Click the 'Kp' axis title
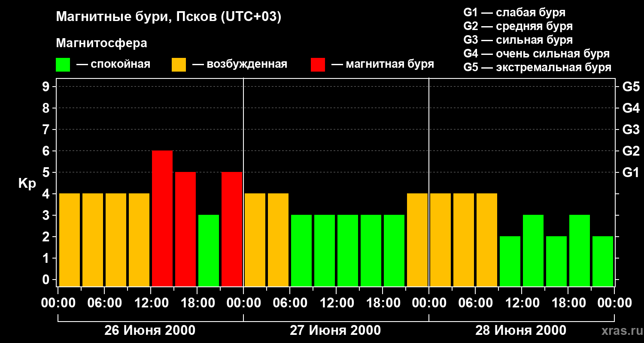Viewport: 644px width, 343px height. click(27, 183)
